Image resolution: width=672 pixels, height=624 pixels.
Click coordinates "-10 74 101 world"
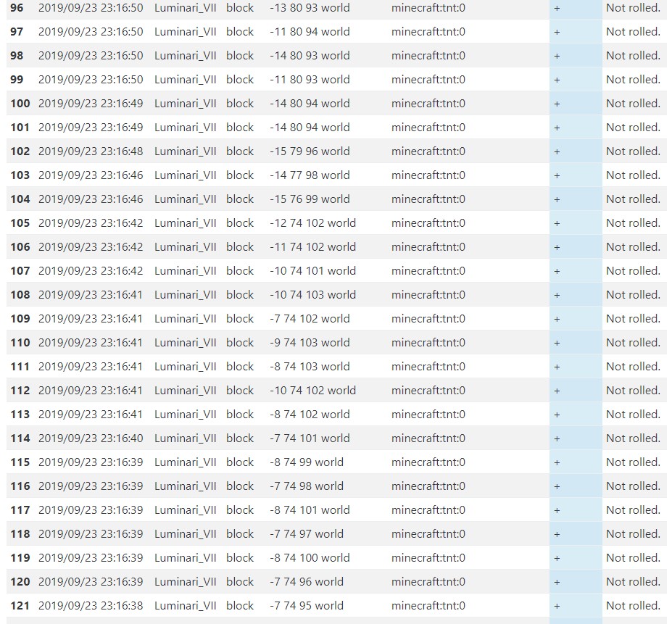(x=313, y=271)
